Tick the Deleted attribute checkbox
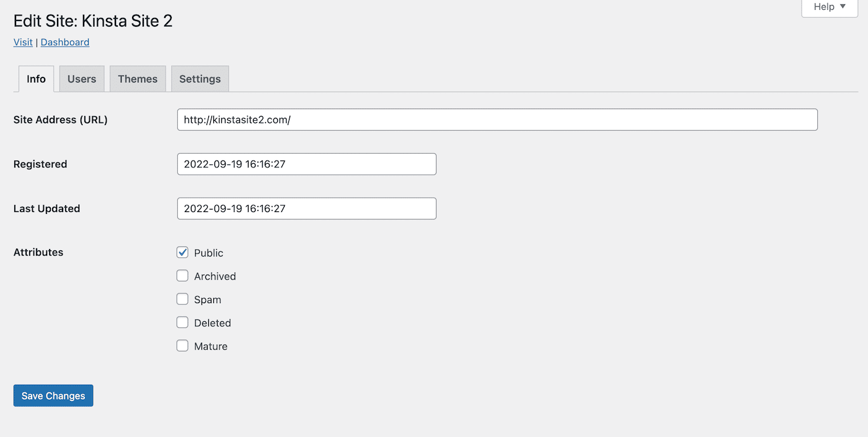Screen dimensions: 868x437 pos(182,322)
